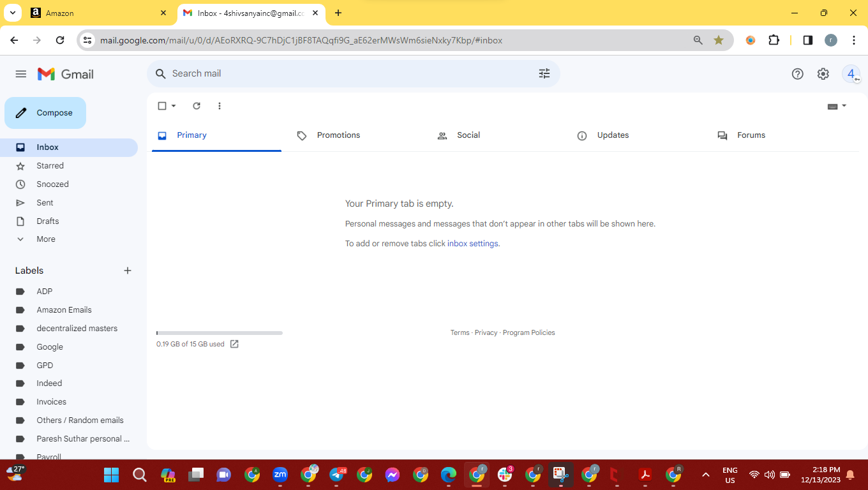Bookmark this page with star icon
Viewport: 868px width, 490px height.
click(719, 40)
